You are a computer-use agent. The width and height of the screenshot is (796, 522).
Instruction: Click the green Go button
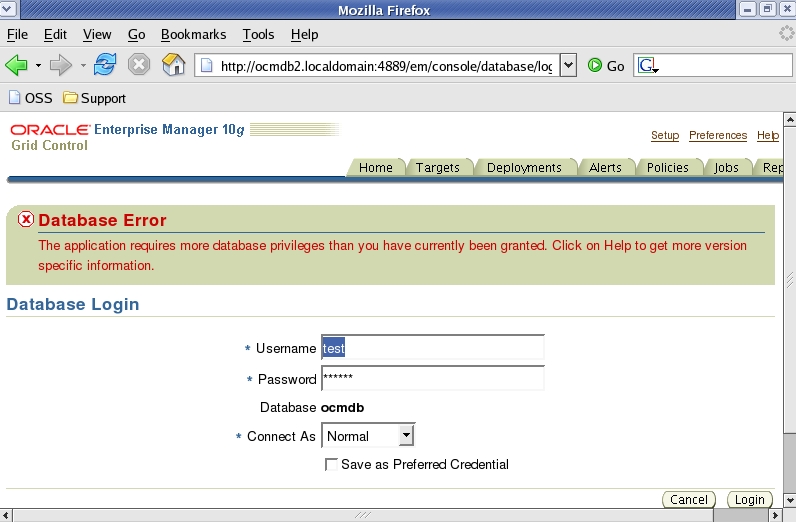pyautogui.click(x=606, y=66)
